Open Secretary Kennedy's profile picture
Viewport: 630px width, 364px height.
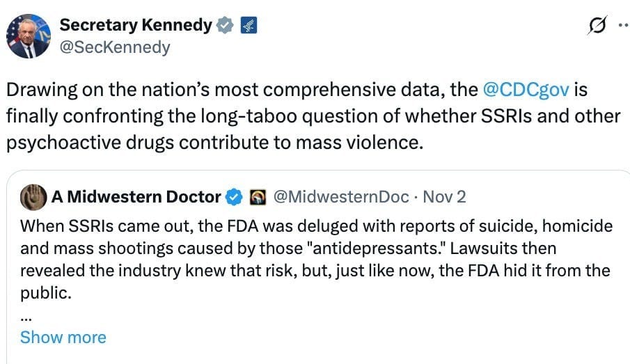[x=28, y=36]
